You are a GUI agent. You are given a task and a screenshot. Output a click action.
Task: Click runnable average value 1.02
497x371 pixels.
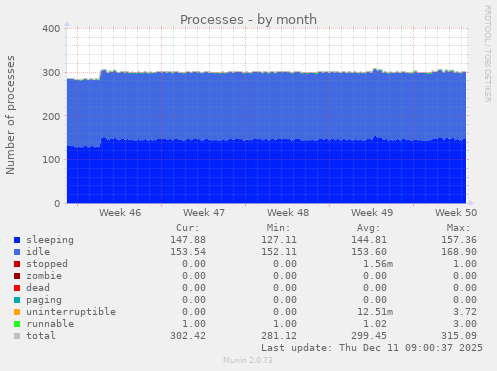coord(375,324)
